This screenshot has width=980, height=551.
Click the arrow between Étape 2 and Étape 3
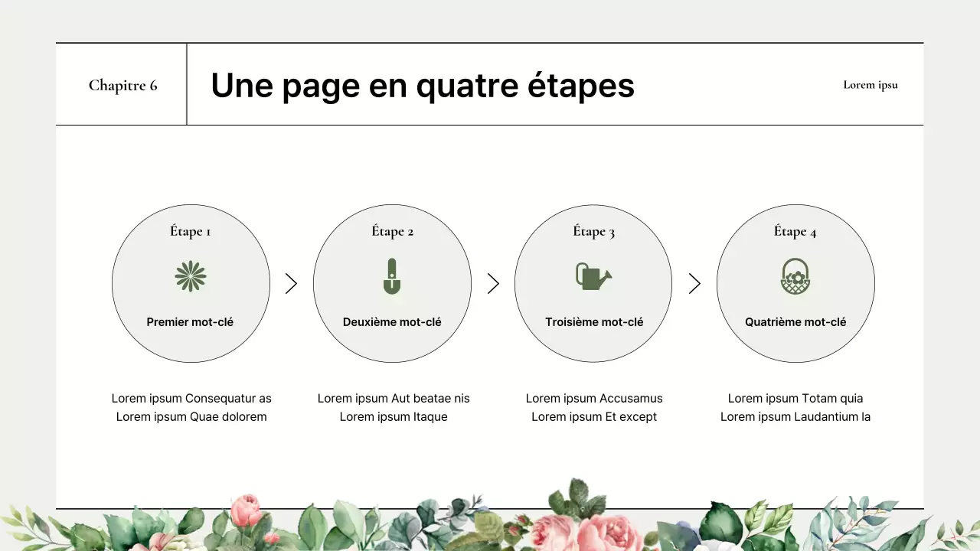point(493,283)
